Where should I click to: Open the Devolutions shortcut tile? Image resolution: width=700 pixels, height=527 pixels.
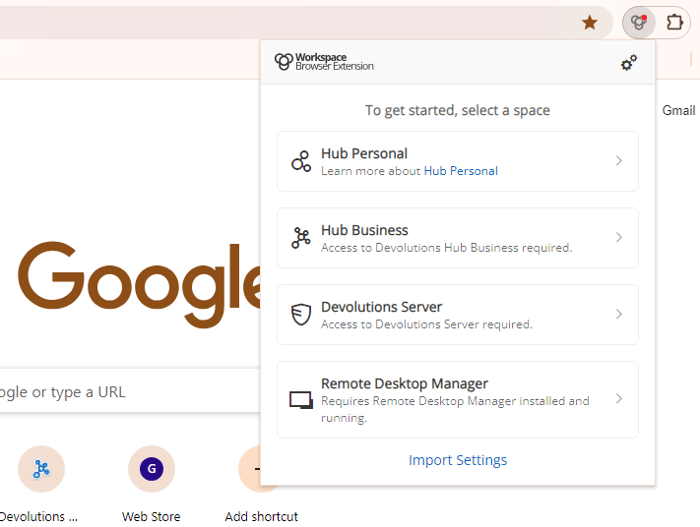42,469
